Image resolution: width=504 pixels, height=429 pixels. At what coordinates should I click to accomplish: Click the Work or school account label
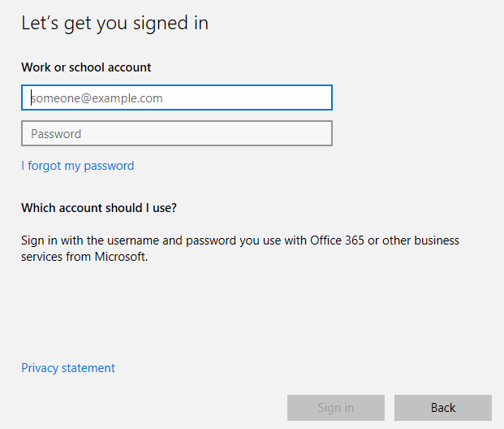(x=86, y=67)
